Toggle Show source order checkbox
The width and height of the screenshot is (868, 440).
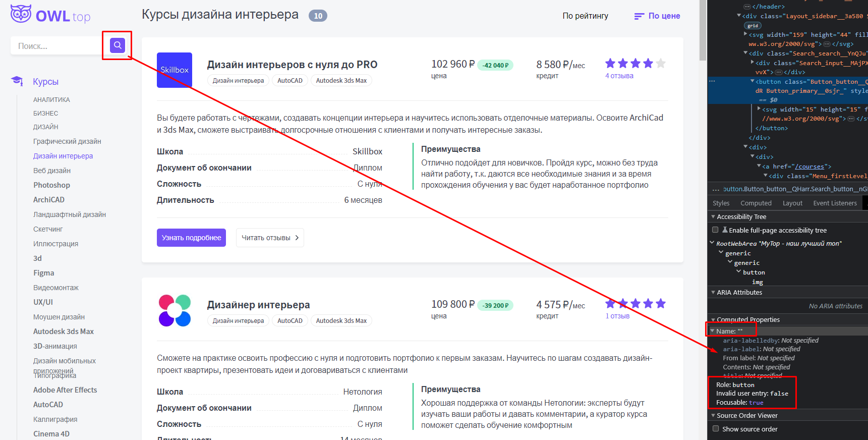click(716, 429)
